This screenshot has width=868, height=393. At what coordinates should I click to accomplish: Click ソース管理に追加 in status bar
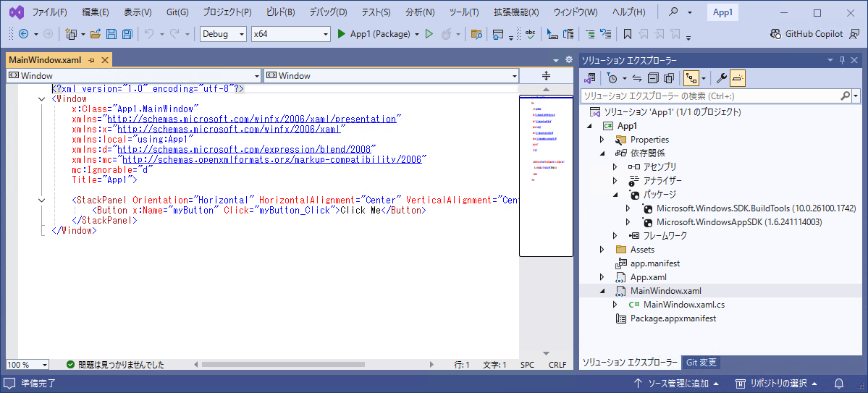(676, 383)
